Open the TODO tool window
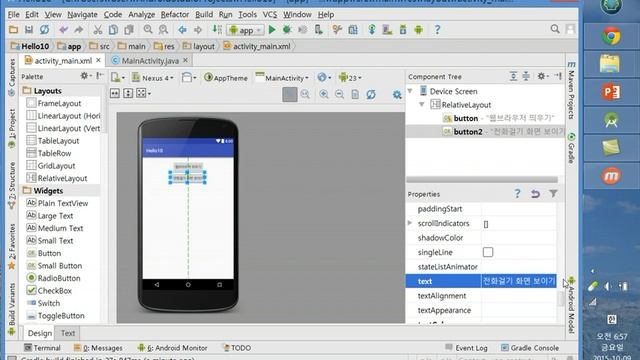The width and height of the screenshot is (640, 360). [237, 348]
